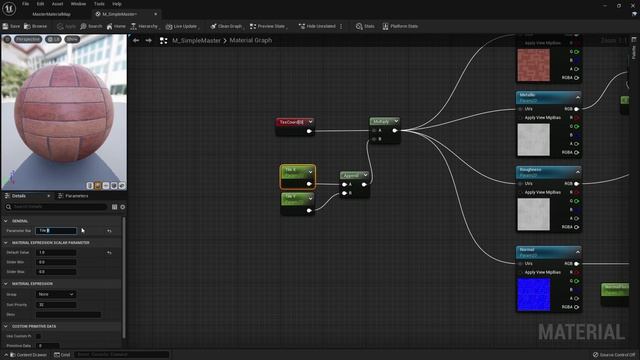The height and width of the screenshot is (360, 640).
Task: Select the fourth preview shape icon
Action: pos(114,186)
